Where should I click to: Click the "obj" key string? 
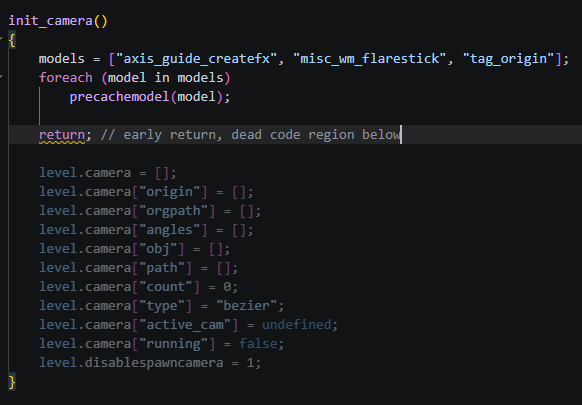[158, 248]
